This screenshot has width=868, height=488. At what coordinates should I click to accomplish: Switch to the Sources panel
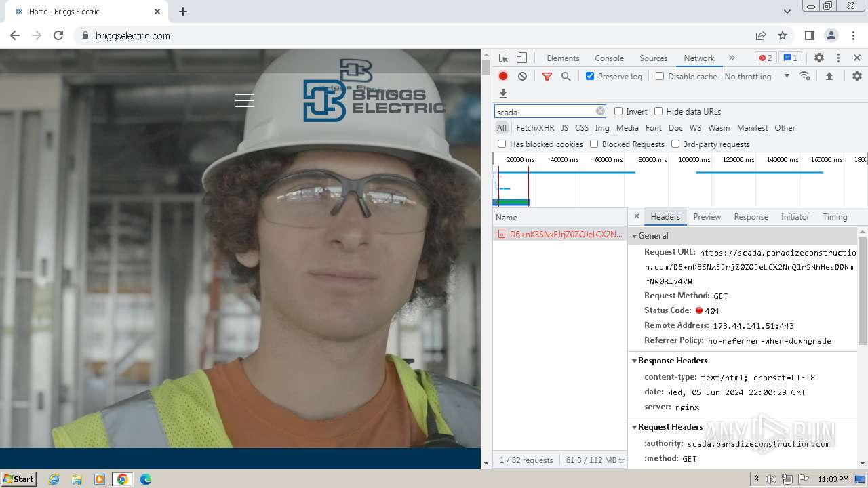point(653,58)
